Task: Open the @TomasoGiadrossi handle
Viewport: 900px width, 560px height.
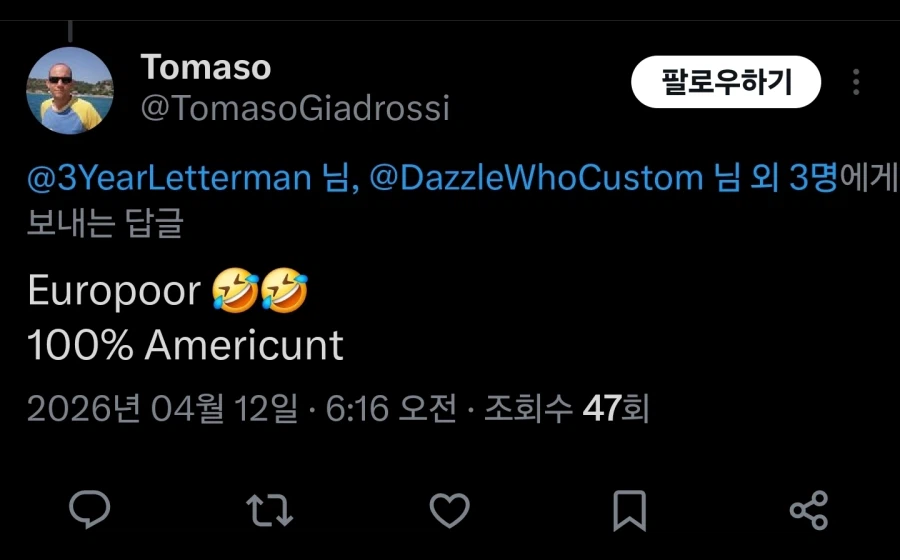Action: 295,108
